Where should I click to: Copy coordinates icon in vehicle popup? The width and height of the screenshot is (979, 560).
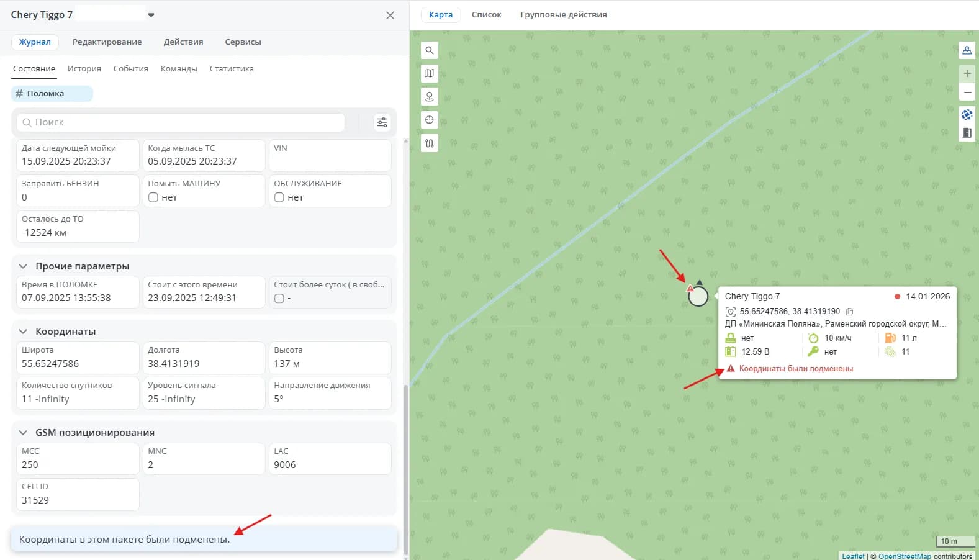850,312
